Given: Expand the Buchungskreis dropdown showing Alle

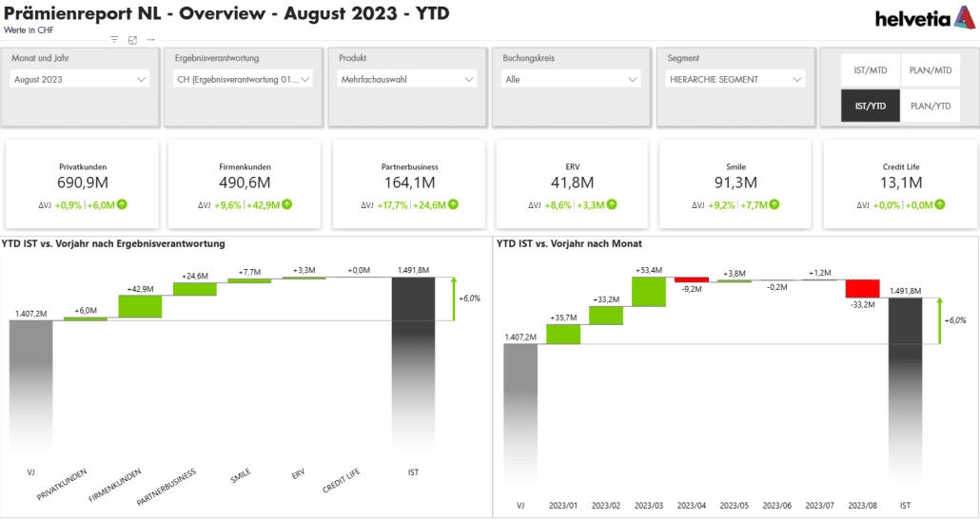Looking at the screenshot, I should 571,80.
